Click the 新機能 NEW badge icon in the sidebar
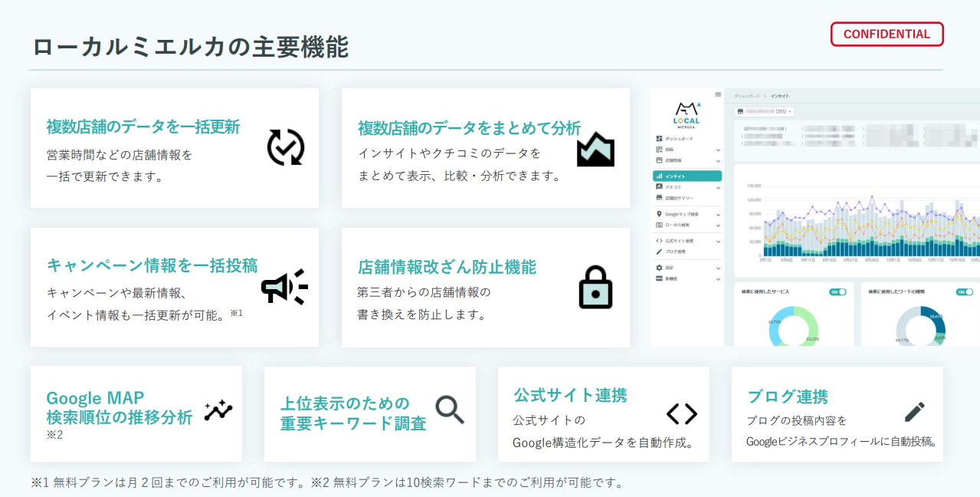 [659, 278]
